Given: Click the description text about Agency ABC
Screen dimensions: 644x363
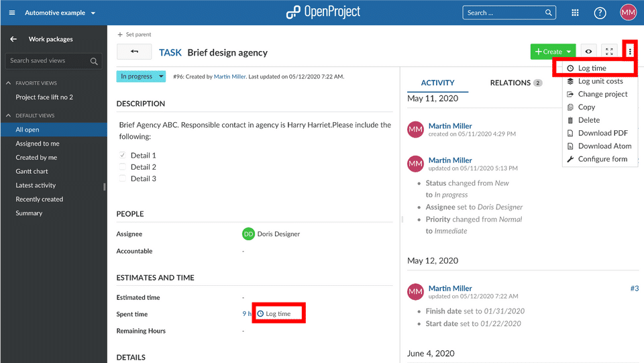Looking at the screenshot, I should [255, 131].
